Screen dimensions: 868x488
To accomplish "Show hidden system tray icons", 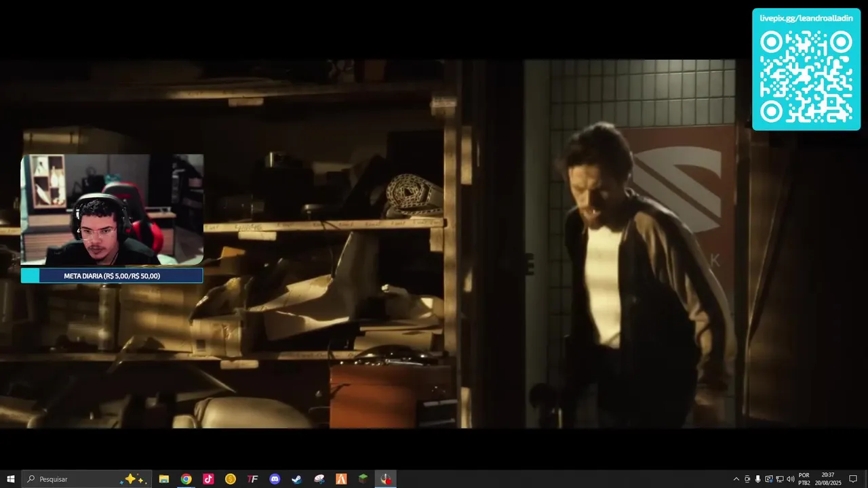I will (736, 479).
